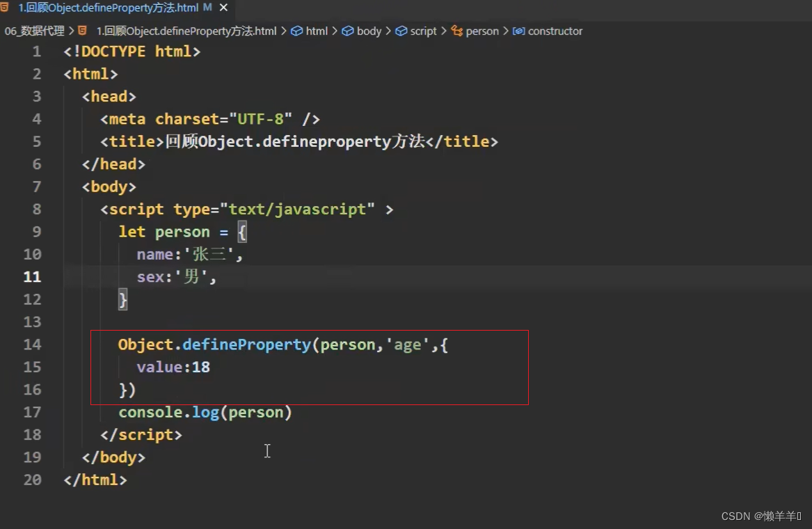Click the Object keyword on line 14
The image size is (812, 529).
(145, 345)
